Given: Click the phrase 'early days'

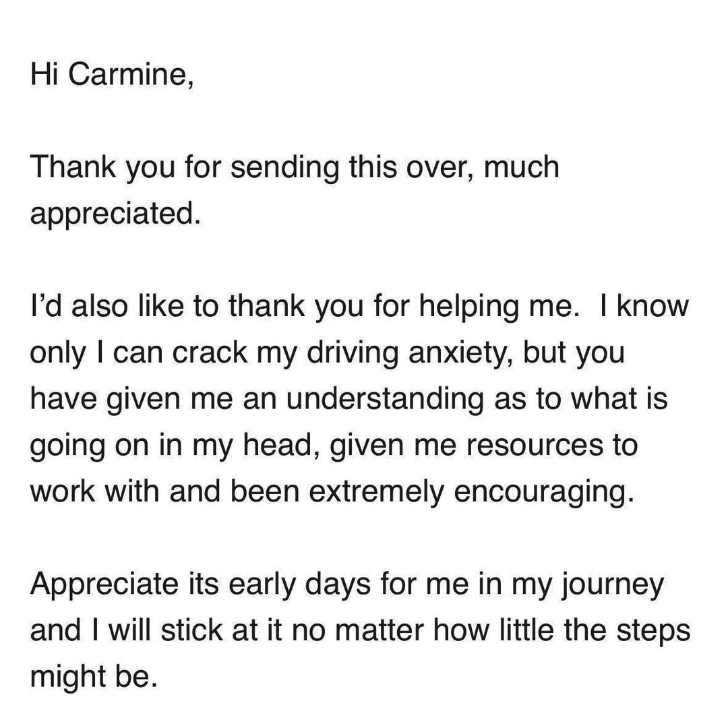Looking at the screenshot, I should (x=300, y=584).
